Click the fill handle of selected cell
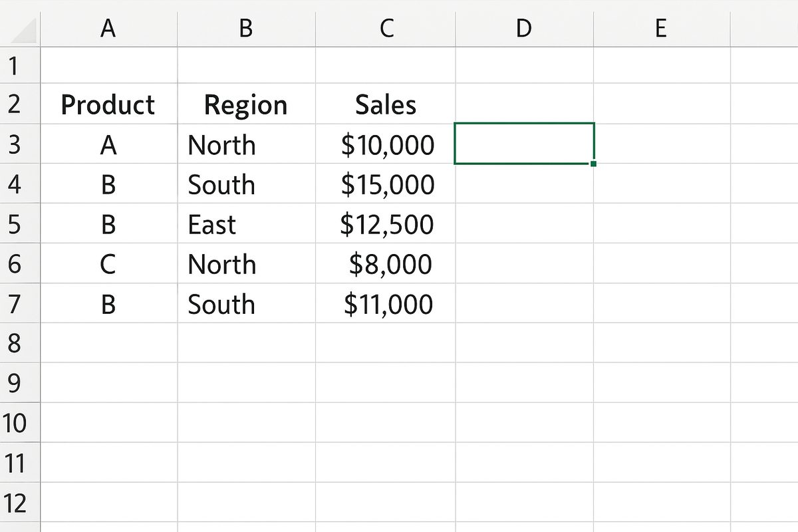This screenshot has height=532, width=798. (x=593, y=163)
